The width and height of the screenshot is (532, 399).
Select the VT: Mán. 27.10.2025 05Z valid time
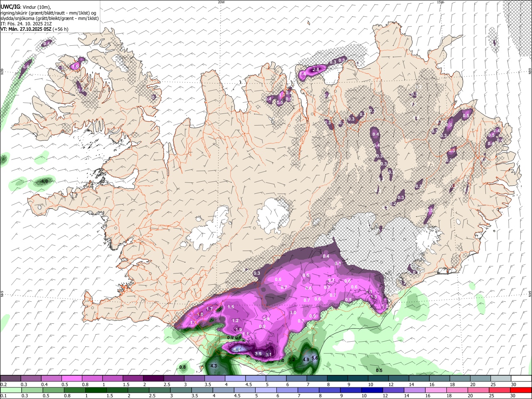coord(26,29)
